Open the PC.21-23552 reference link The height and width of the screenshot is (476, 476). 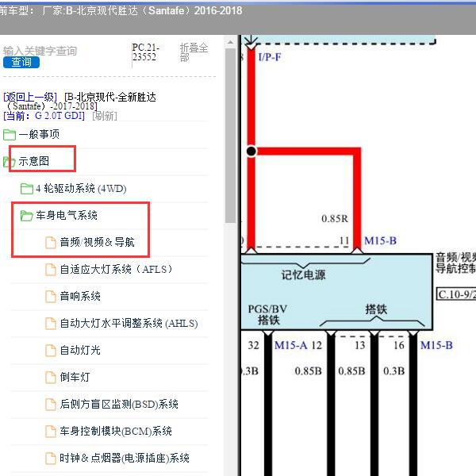(x=146, y=52)
